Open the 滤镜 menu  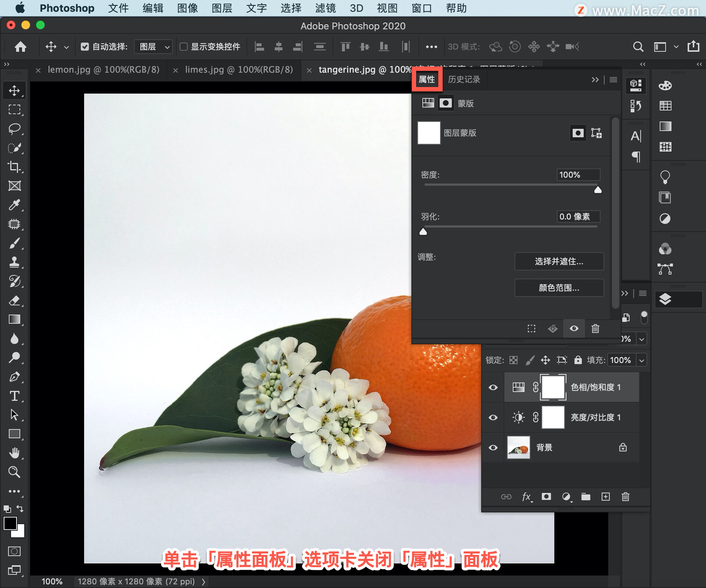[325, 8]
